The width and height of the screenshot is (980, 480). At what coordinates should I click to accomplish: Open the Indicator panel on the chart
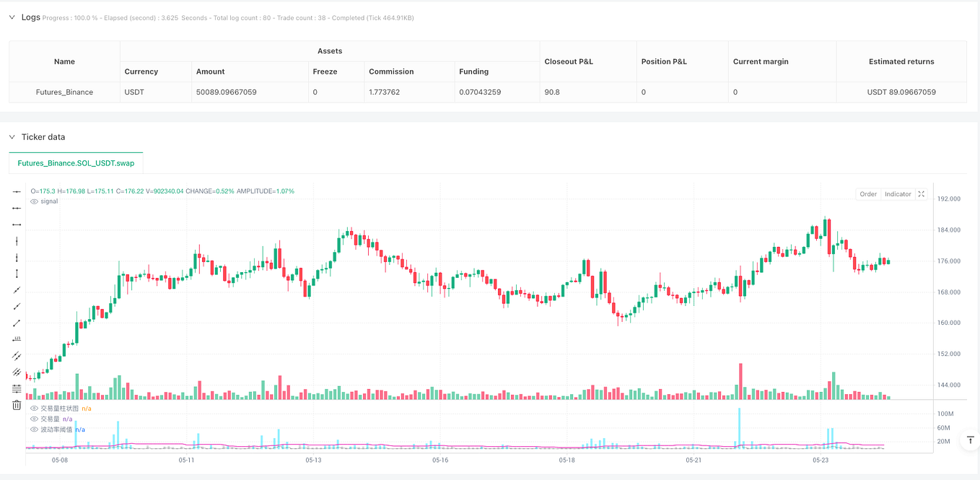click(897, 193)
